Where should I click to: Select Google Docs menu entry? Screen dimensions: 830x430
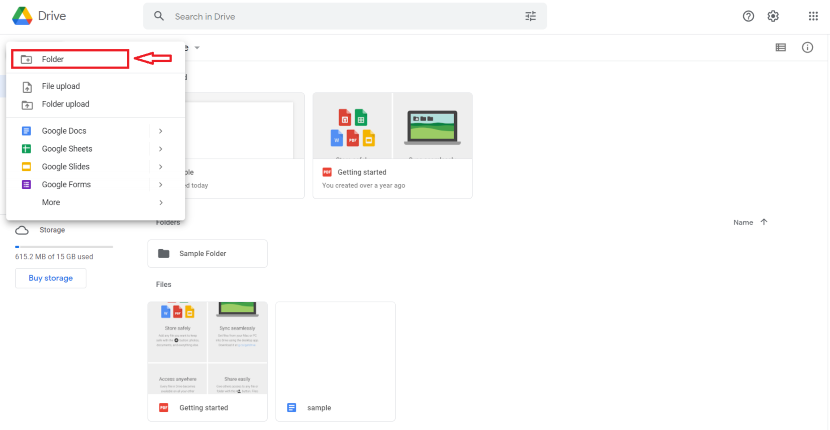tap(95, 131)
